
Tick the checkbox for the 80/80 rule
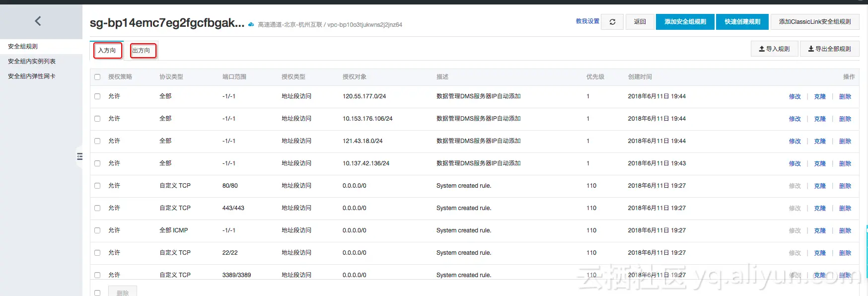click(x=97, y=186)
